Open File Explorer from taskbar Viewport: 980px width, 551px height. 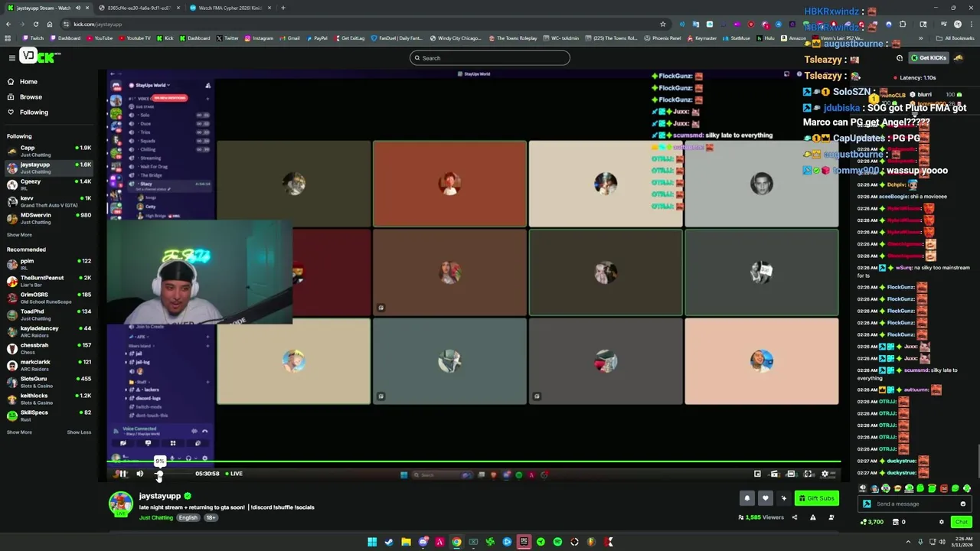pos(406,542)
